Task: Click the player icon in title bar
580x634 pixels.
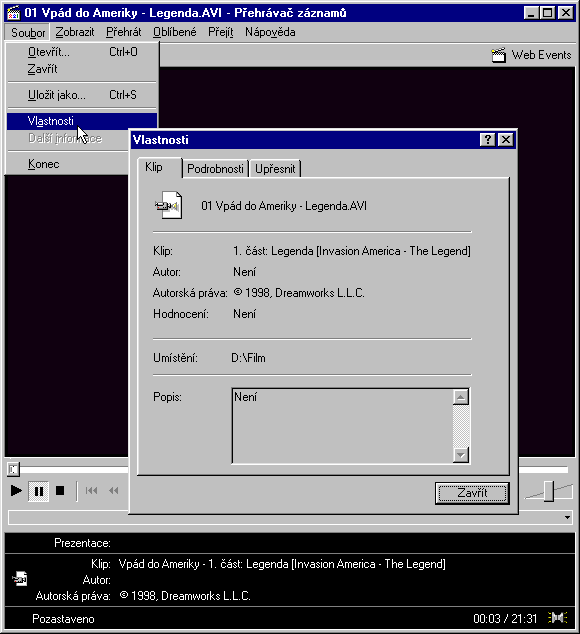Action: 13,13
